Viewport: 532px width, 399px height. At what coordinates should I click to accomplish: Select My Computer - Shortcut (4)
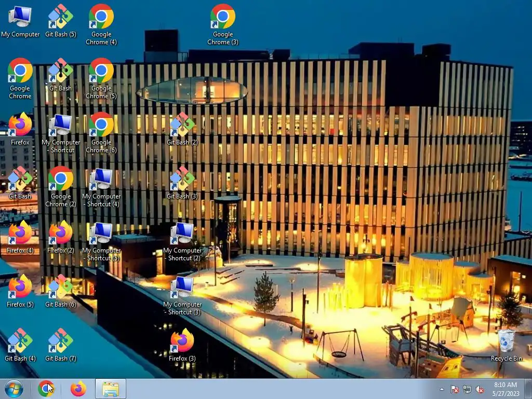(x=101, y=187)
